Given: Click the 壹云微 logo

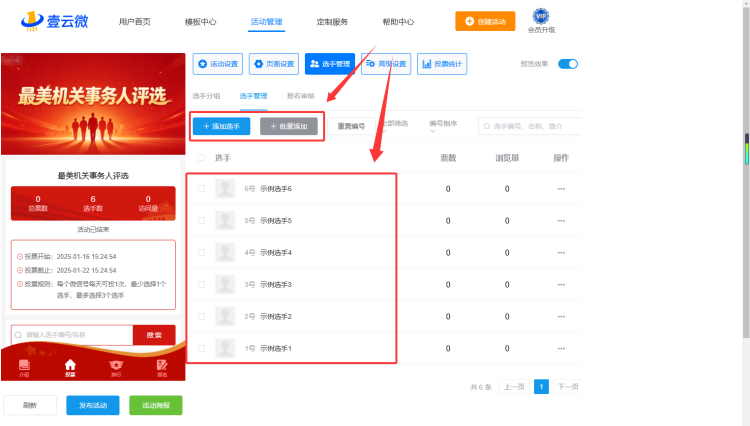Looking at the screenshot, I should tap(55, 21).
